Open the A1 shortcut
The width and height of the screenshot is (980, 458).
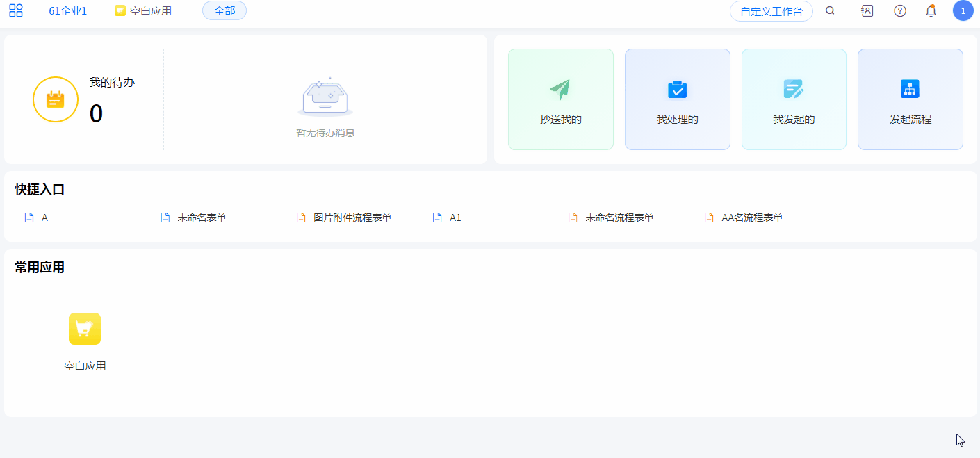pyautogui.click(x=455, y=218)
